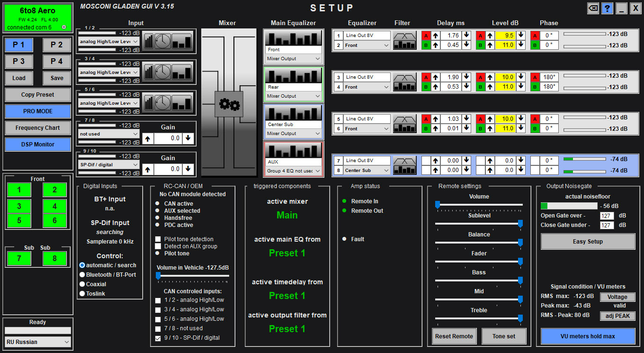The width and height of the screenshot is (644, 353).
Task: Open PRO MODE
Action: 38,111
